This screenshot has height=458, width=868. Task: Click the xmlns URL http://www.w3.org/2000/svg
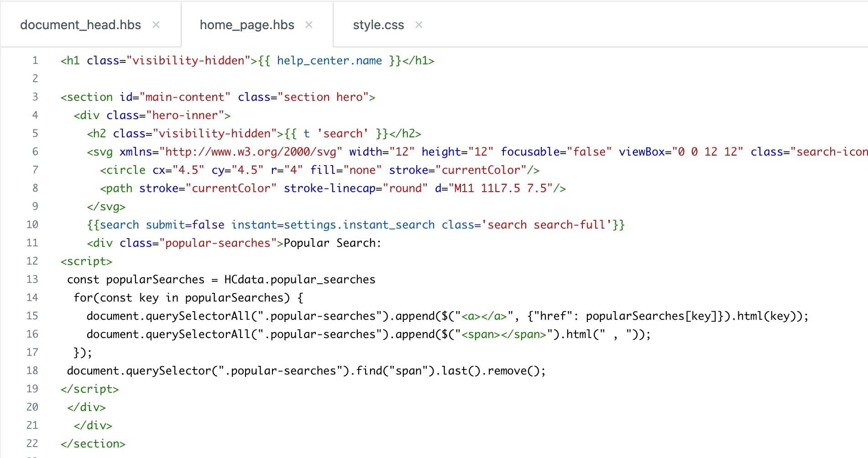point(251,152)
